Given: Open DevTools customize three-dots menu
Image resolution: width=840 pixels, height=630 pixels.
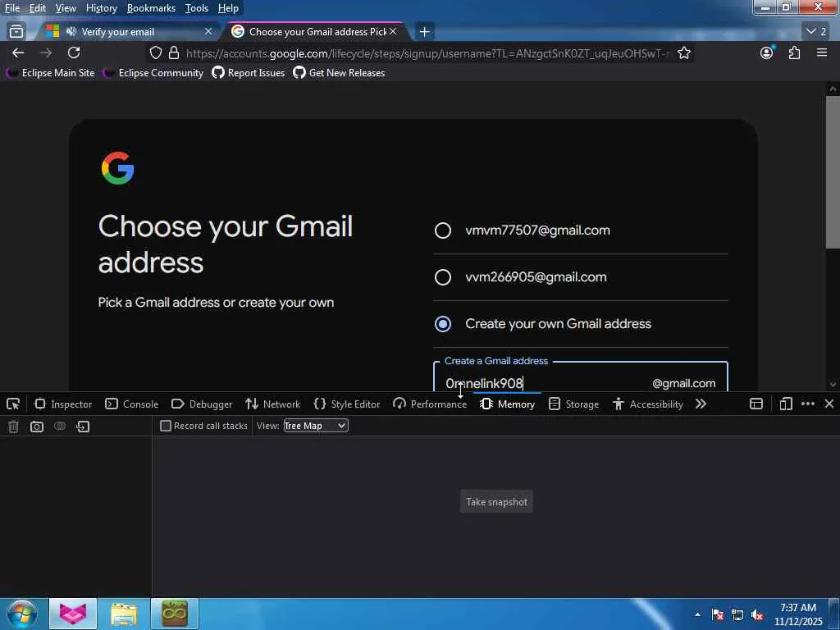Looking at the screenshot, I should 808,404.
